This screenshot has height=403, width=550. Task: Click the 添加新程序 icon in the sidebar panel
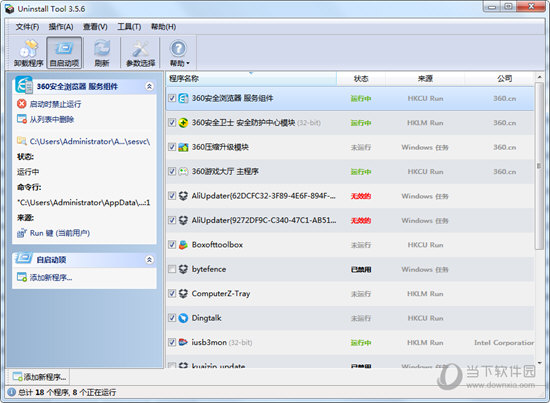coord(22,277)
